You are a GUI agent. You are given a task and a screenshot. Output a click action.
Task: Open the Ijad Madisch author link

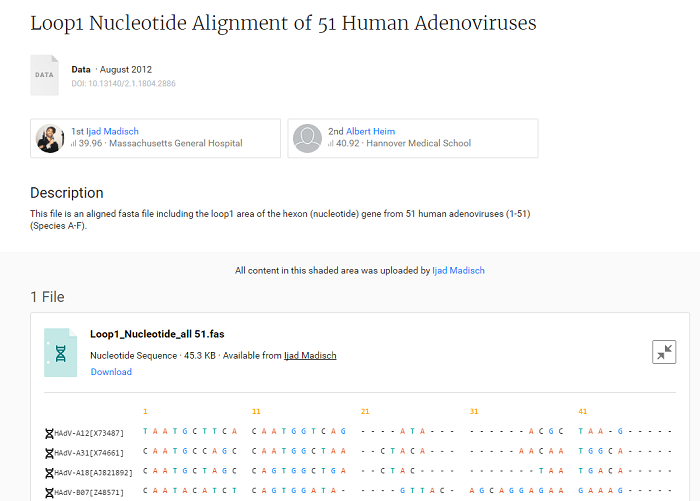coord(112,131)
